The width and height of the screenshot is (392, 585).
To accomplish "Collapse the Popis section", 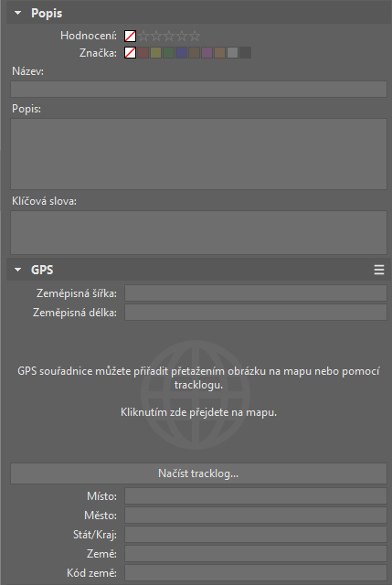I will (x=17, y=13).
